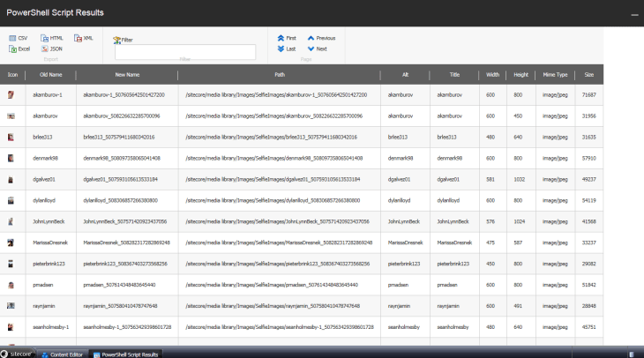Jump to Last page of results
644x358 pixels.
pos(286,48)
